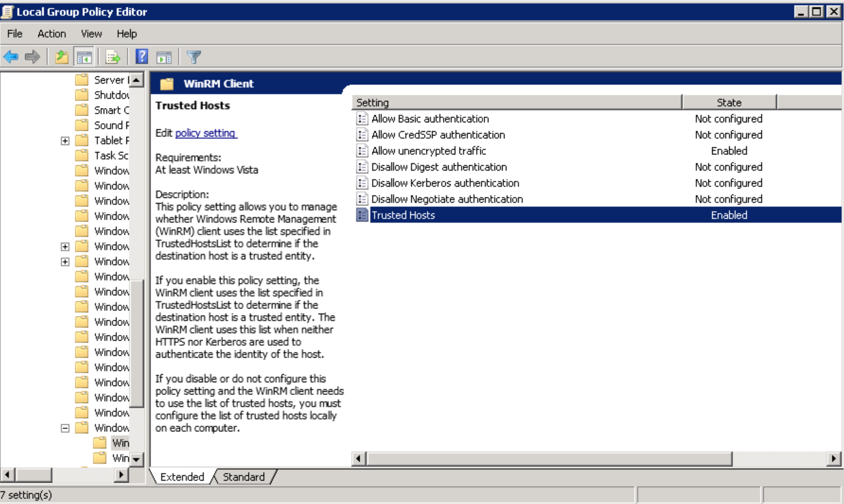Click the Up One Level folder icon

pos(61,57)
